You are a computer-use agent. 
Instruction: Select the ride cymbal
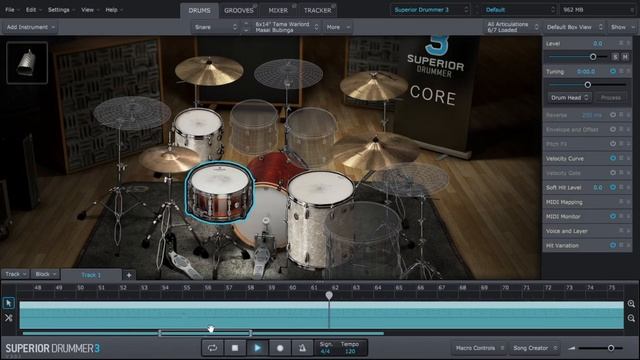click(376, 150)
